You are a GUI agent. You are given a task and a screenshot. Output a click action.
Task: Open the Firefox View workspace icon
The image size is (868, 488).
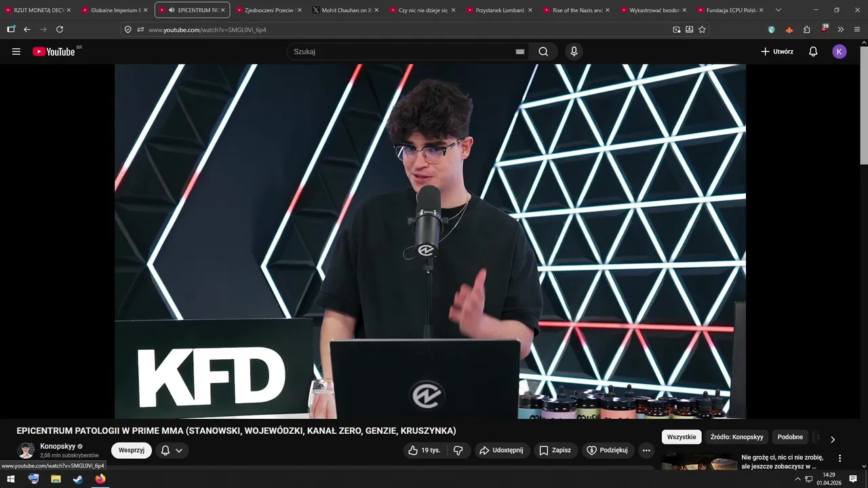11,29
